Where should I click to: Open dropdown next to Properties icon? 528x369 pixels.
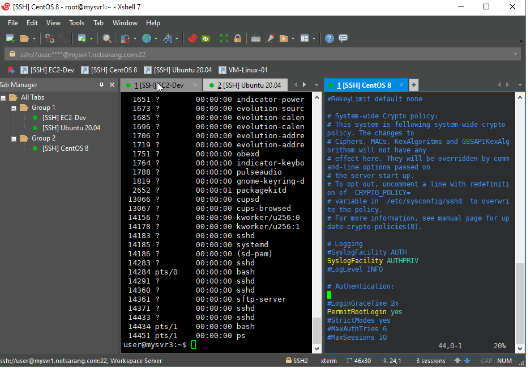pyautogui.click(x=91, y=39)
